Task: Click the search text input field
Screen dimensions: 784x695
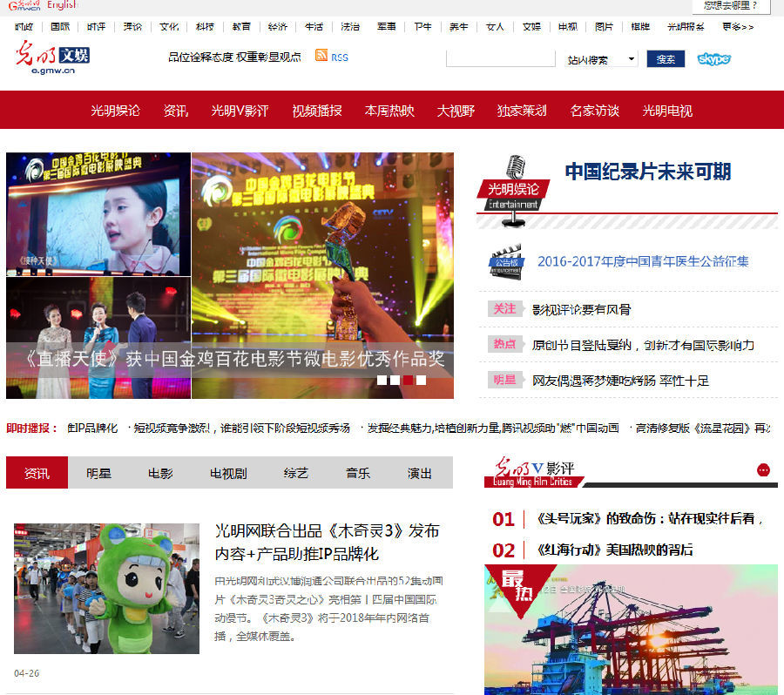Action: (x=501, y=58)
